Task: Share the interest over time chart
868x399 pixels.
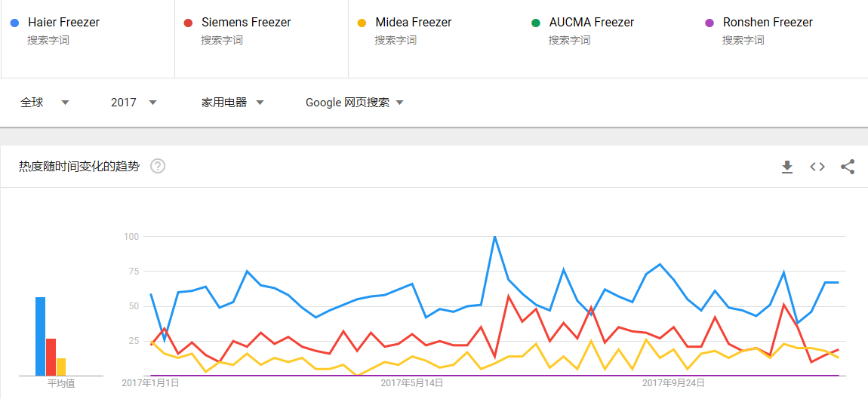Action: pyautogui.click(x=848, y=167)
